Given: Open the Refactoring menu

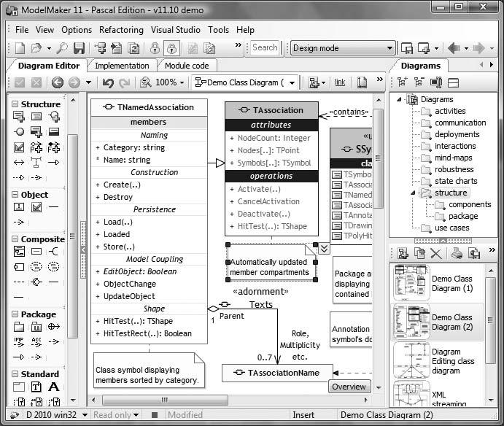Looking at the screenshot, I should 121,30.
